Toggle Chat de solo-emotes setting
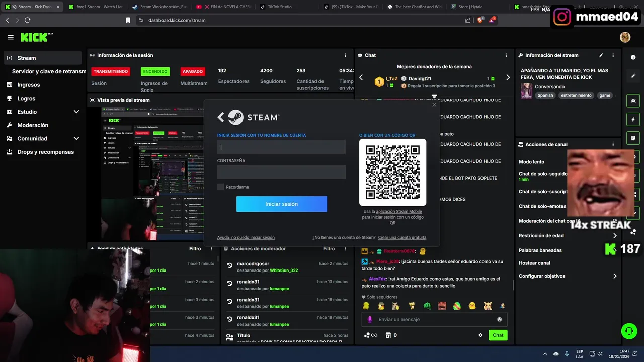This screenshot has width=644, height=362. [x=542, y=206]
